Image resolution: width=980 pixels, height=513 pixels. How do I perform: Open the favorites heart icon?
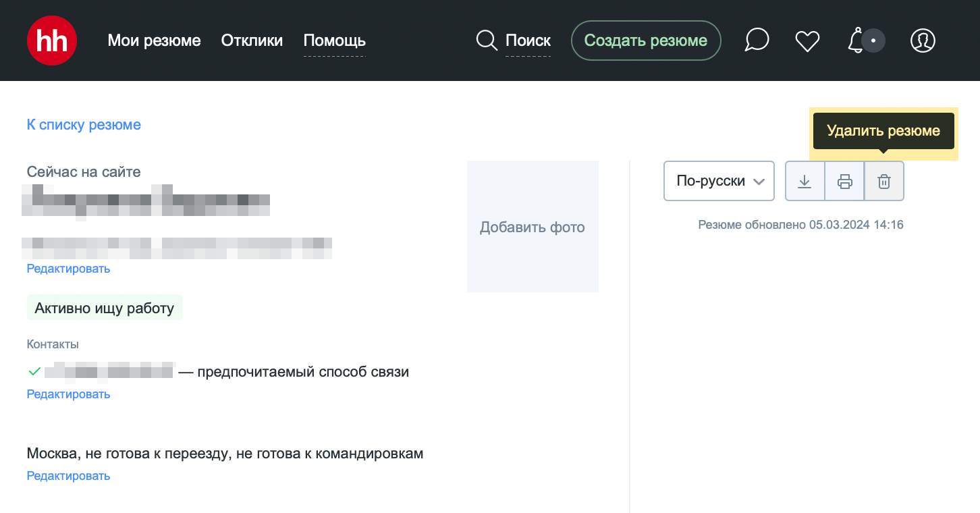807,41
